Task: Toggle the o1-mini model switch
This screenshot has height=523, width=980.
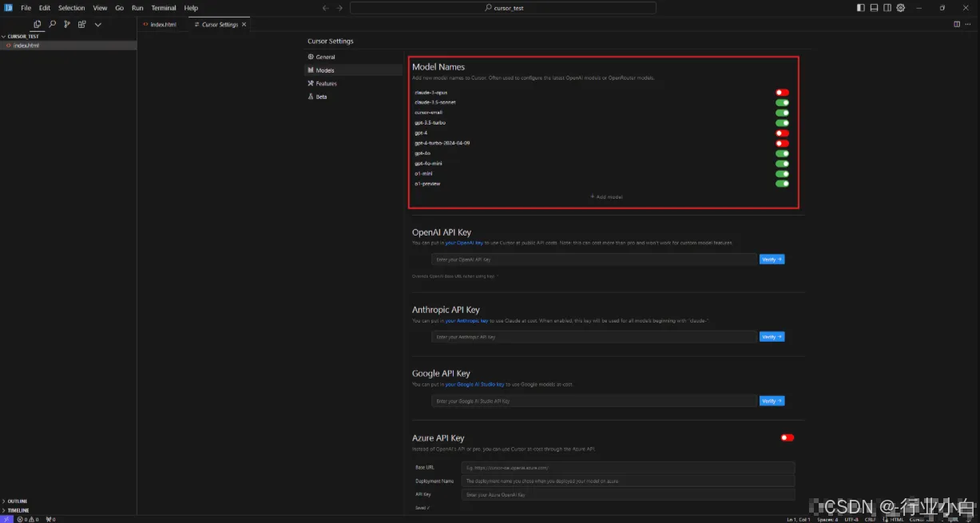Action: 782,173
